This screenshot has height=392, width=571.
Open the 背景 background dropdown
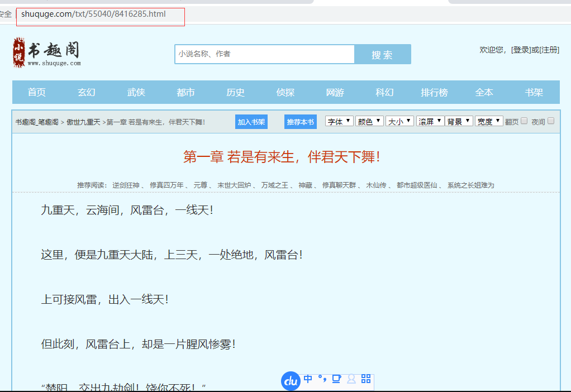click(x=459, y=121)
